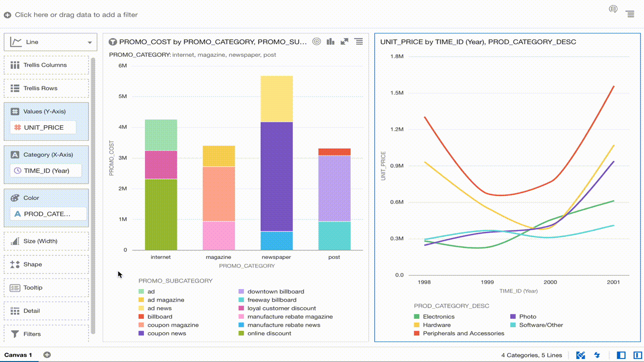The width and height of the screenshot is (644, 362).
Task: Click the 'coupon news' legend swatch
Action: tap(141, 333)
